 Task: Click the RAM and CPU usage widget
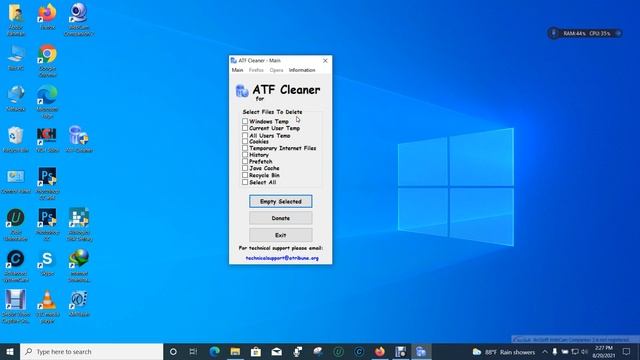tap(585, 33)
